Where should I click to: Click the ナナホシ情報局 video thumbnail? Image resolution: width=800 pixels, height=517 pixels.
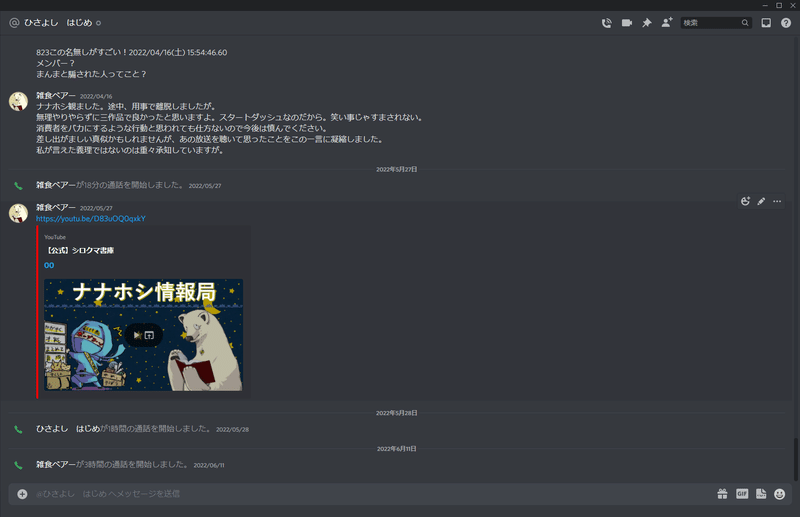(143, 335)
